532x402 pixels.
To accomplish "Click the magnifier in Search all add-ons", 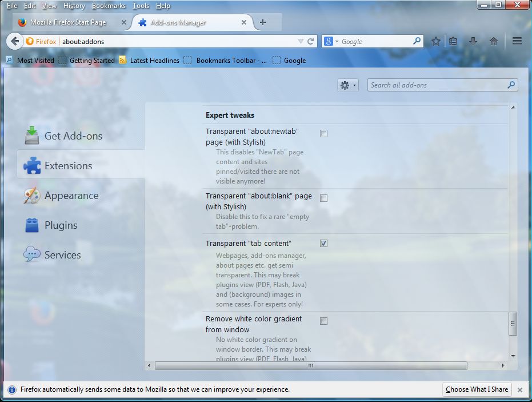I will click(x=511, y=85).
